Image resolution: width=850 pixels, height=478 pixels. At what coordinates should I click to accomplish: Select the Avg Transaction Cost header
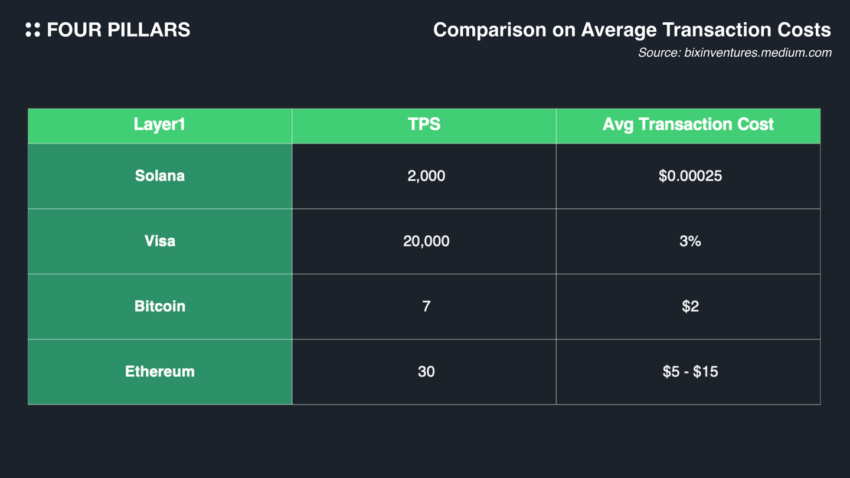[688, 125]
